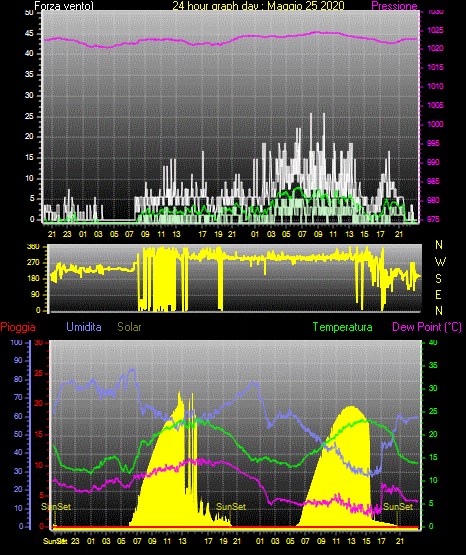Click the red 'Pioggia' legend label
This screenshot has height=555, width=466.
point(18,327)
